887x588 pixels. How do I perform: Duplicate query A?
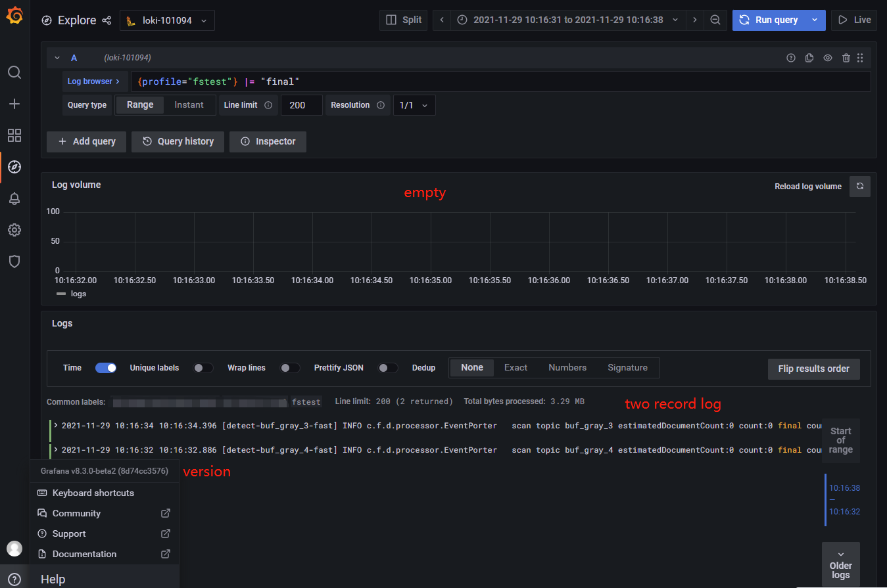coord(809,58)
